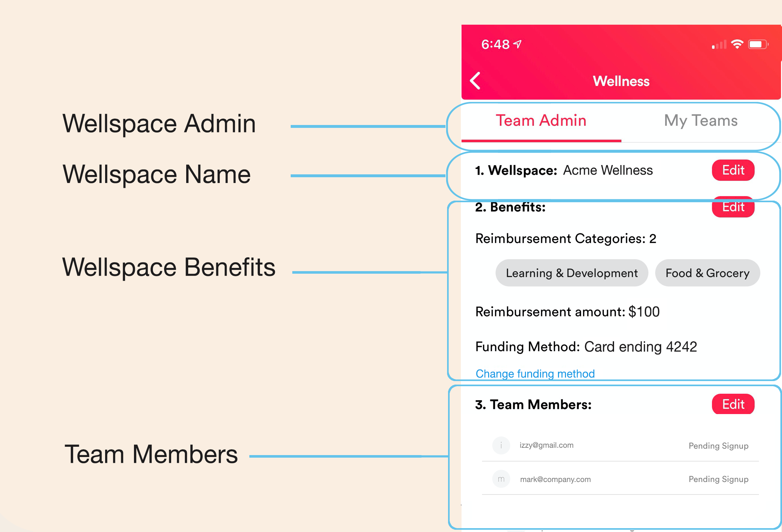782x532 pixels.
Task: Edit the Benefits section
Action: (x=733, y=207)
